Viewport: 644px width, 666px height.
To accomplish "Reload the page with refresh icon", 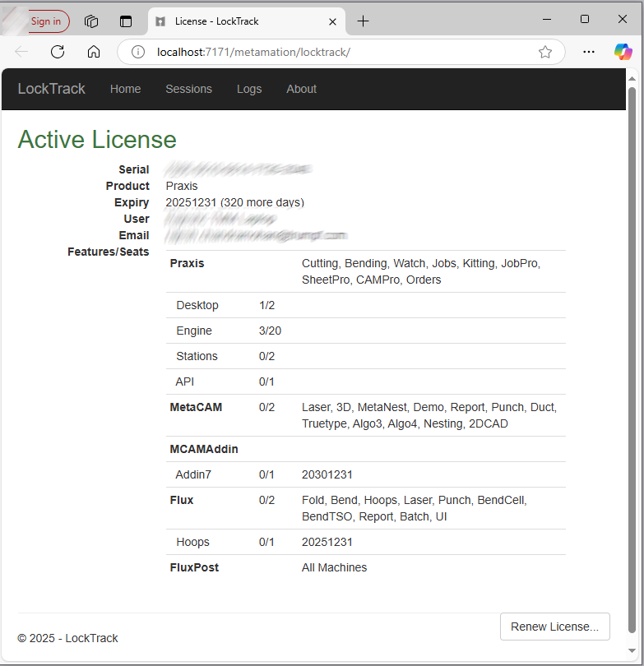I will [x=58, y=52].
